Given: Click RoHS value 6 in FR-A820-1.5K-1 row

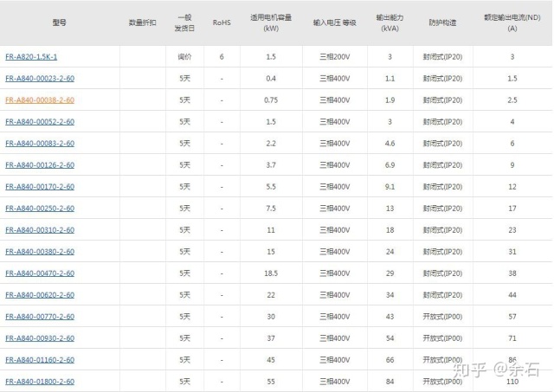Looking at the screenshot, I should pos(222,57).
